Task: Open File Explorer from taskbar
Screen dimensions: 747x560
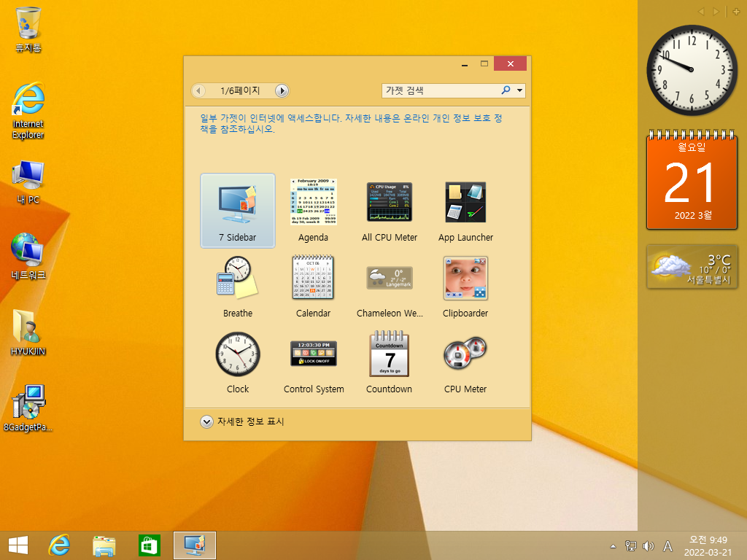Action: click(104, 545)
